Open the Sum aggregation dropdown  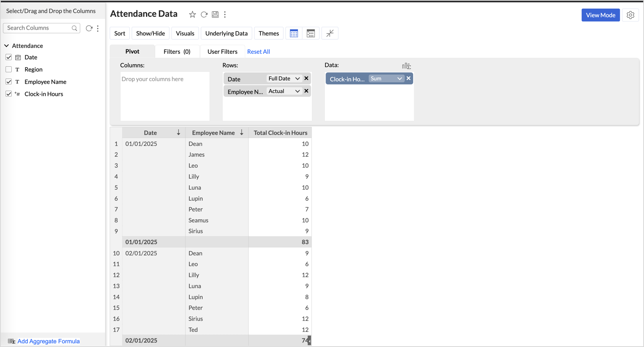coord(386,79)
